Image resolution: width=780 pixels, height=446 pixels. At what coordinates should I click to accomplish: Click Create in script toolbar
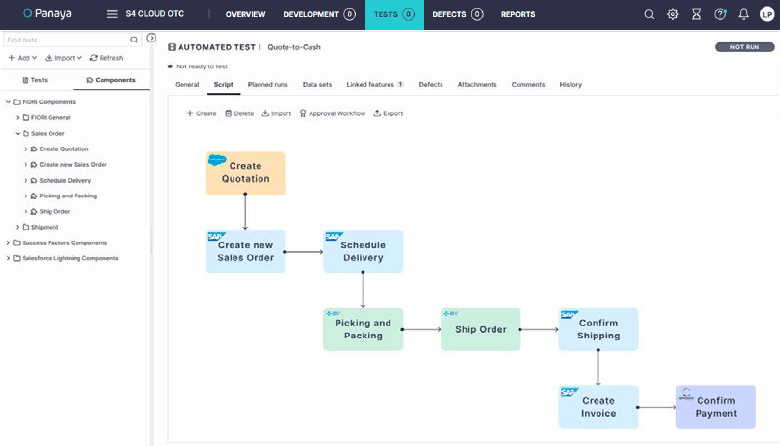(x=201, y=113)
